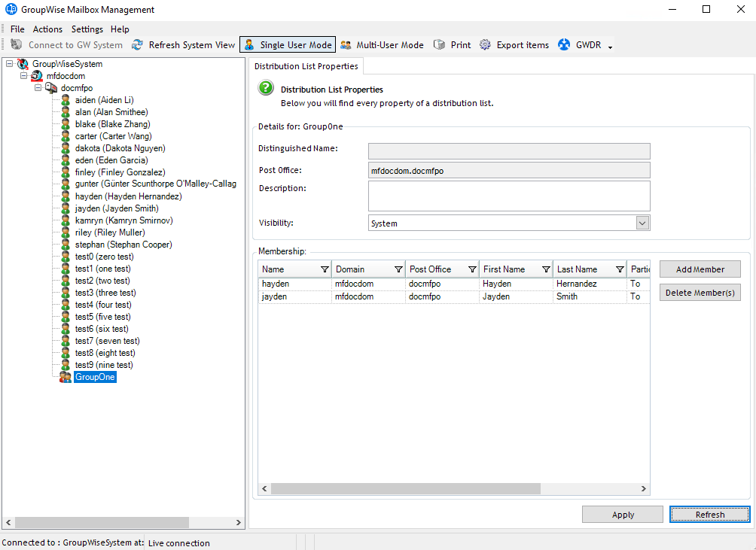Open the First Name column filter
The width and height of the screenshot is (756, 550).
click(x=546, y=269)
